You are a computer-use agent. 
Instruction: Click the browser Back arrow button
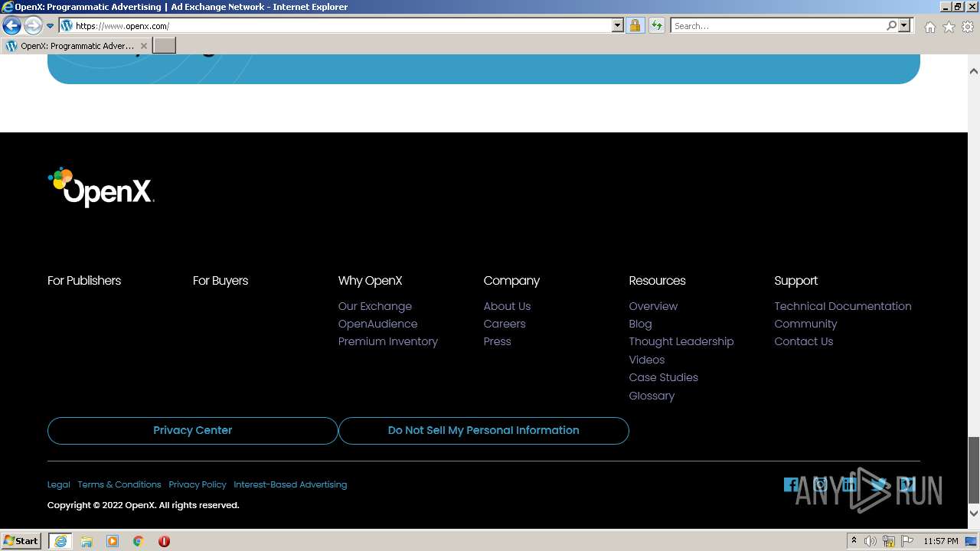click(11, 26)
